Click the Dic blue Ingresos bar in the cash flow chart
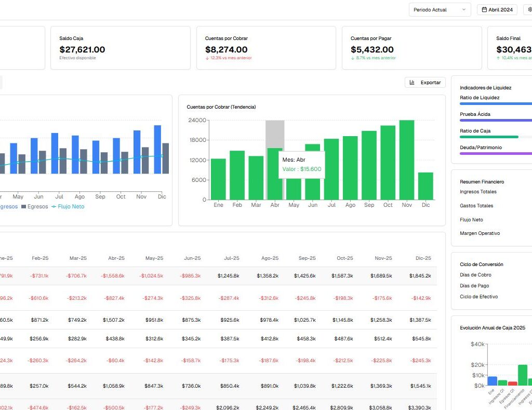This screenshot has height=410, width=532. coord(157,149)
